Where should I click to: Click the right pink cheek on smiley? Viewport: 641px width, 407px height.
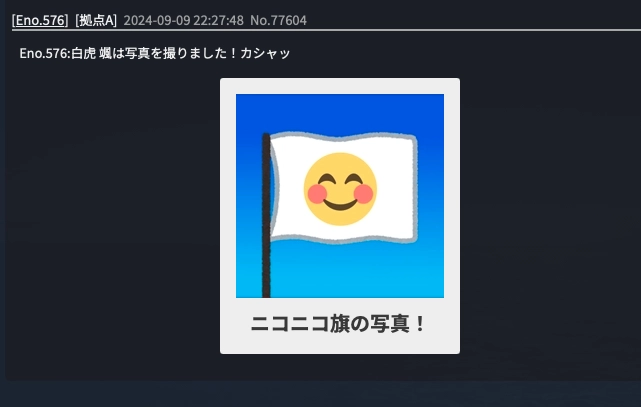(363, 194)
